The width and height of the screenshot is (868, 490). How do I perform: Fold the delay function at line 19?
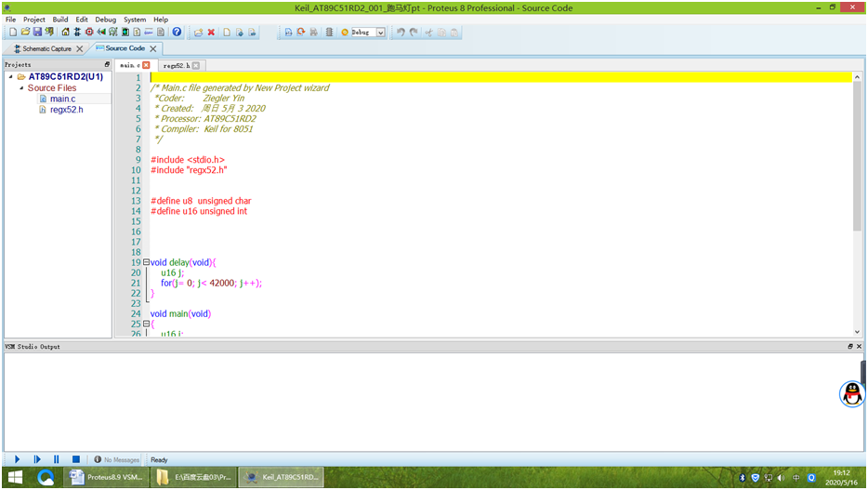(x=146, y=262)
